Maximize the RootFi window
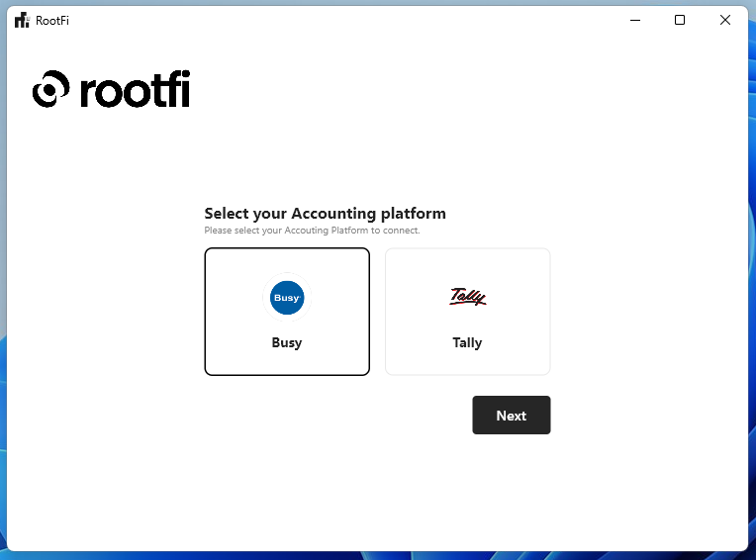 [x=680, y=20]
